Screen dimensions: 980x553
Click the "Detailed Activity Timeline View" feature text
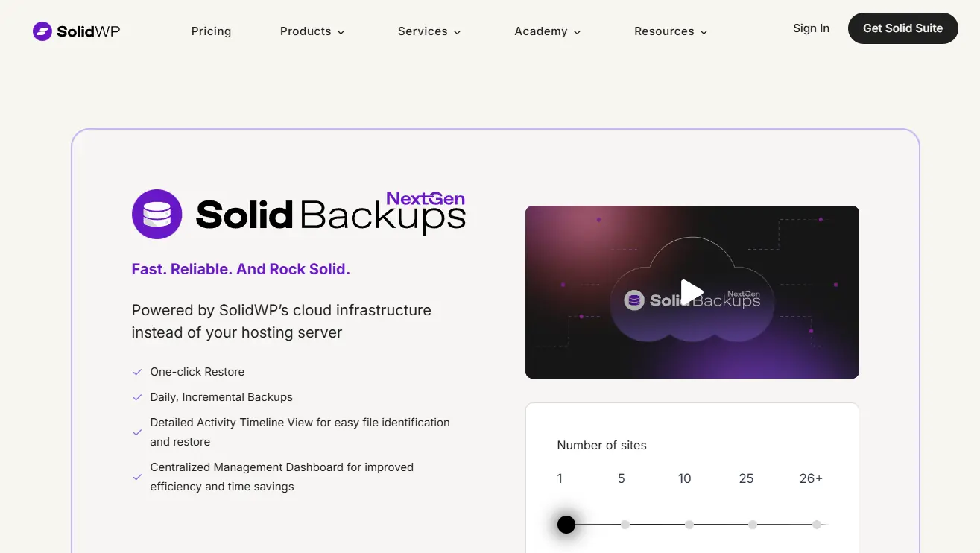[300, 432]
